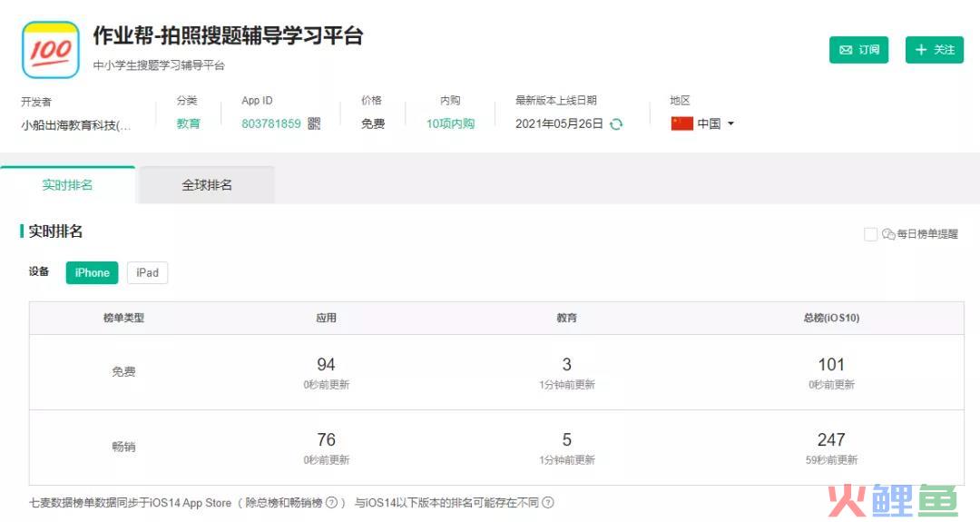The height and width of the screenshot is (522, 980).
Task: Open the 中国 region dropdown
Action: pyautogui.click(x=716, y=123)
